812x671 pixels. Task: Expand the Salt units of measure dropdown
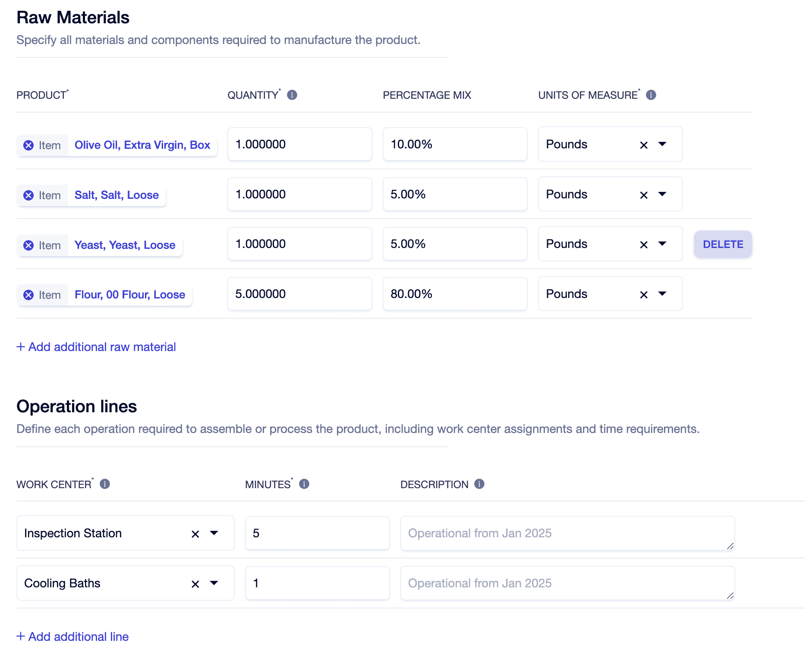662,194
